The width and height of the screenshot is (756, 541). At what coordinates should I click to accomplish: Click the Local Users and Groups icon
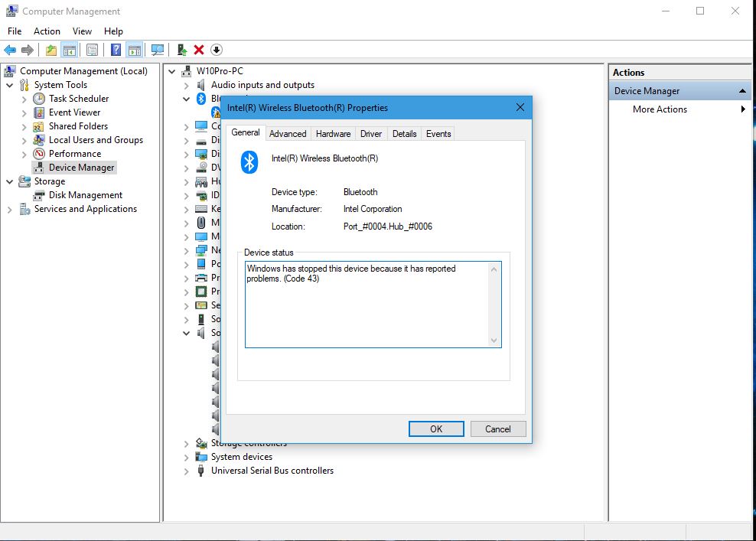pos(38,140)
